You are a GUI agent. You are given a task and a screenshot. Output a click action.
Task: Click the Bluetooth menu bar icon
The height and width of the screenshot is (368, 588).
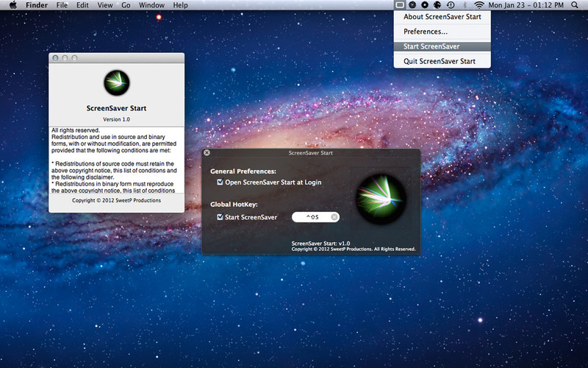pyautogui.click(x=465, y=5)
